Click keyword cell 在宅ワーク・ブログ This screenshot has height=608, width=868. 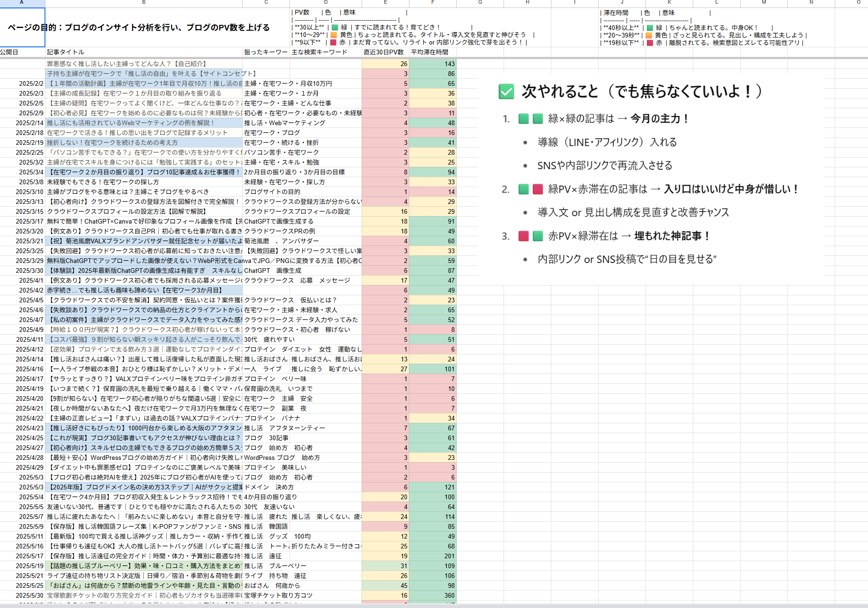click(266, 133)
